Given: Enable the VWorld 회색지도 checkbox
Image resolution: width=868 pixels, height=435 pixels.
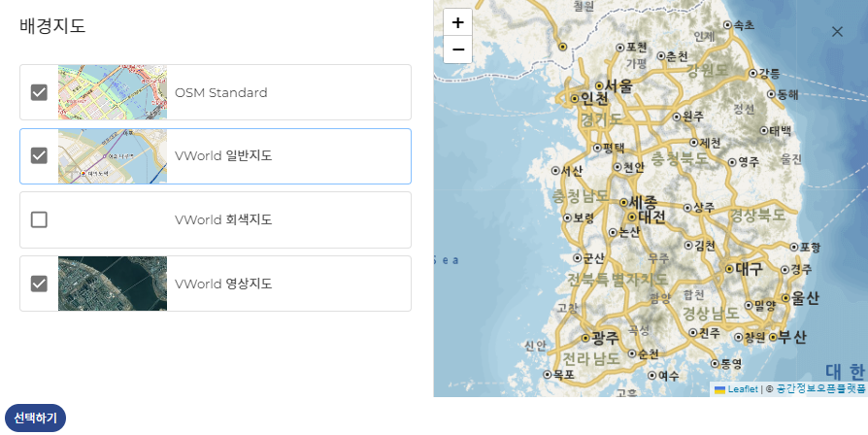Looking at the screenshot, I should point(39,219).
